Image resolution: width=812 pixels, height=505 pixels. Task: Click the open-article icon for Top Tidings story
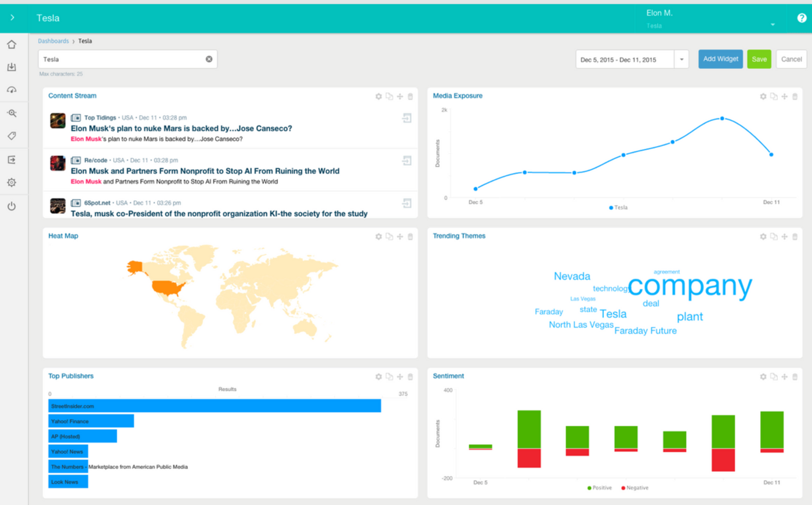point(407,118)
